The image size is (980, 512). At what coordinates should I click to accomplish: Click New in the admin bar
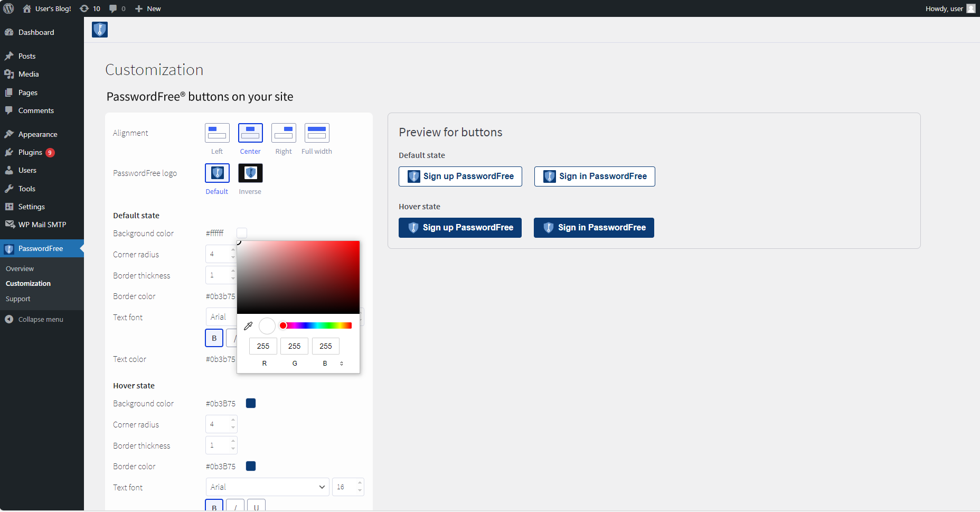tap(148, 8)
